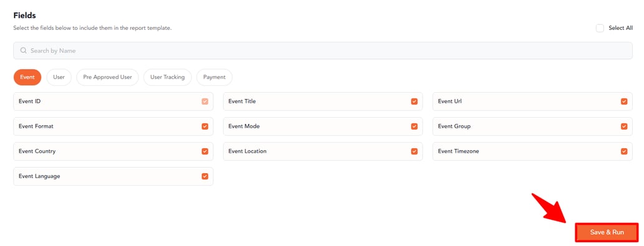This screenshot has height=246, width=644.
Task: Uncheck the Event Title field
Action: (x=414, y=102)
